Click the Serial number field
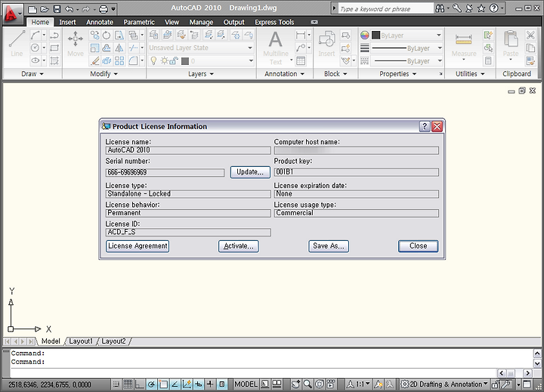The width and height of the screenshot is (544, 392). [165, 172]
